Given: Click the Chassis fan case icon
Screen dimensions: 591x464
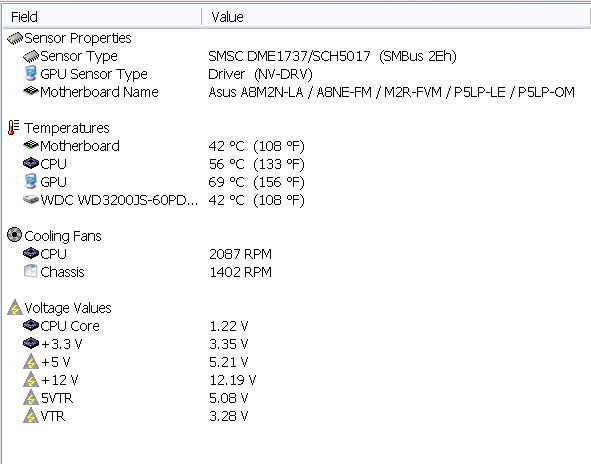Looking at the screenshot, I should (30, 271).
